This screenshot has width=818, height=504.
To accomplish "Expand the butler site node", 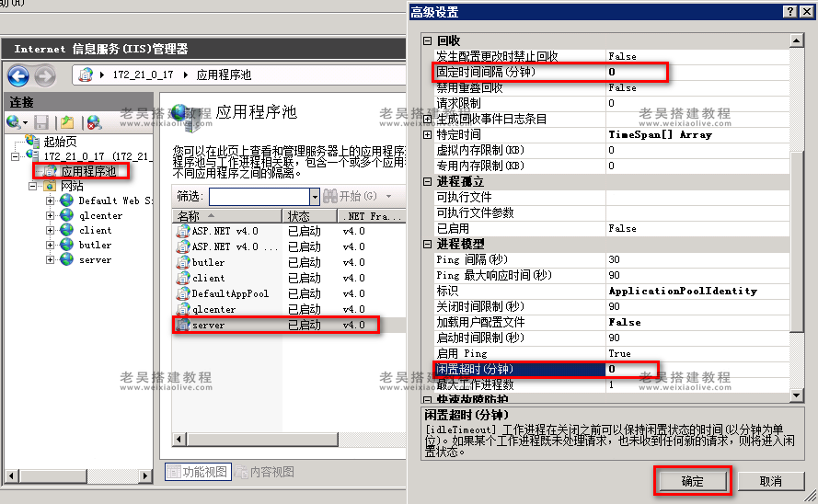I will [50, 245].
